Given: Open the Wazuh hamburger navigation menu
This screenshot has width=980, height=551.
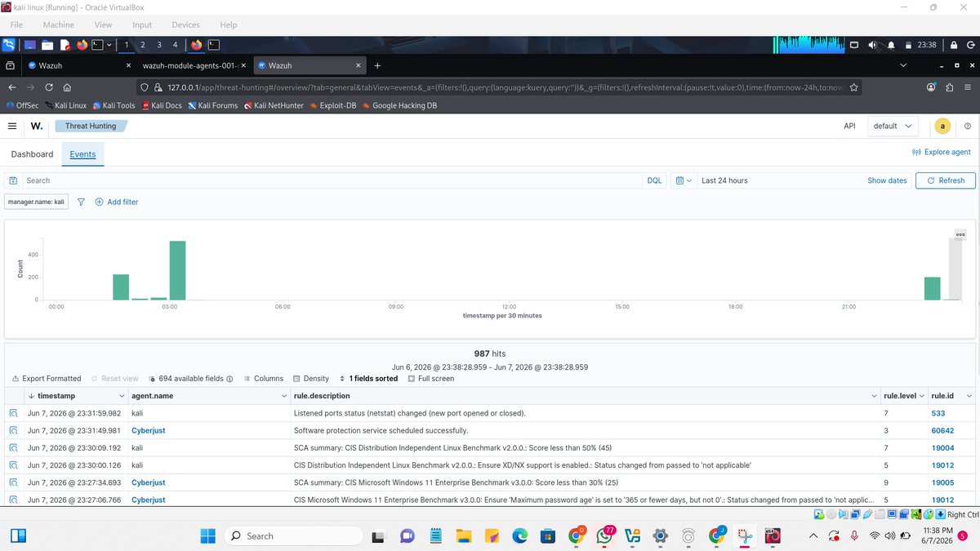Looking at the screenshot, I should [x=11, y=126].
